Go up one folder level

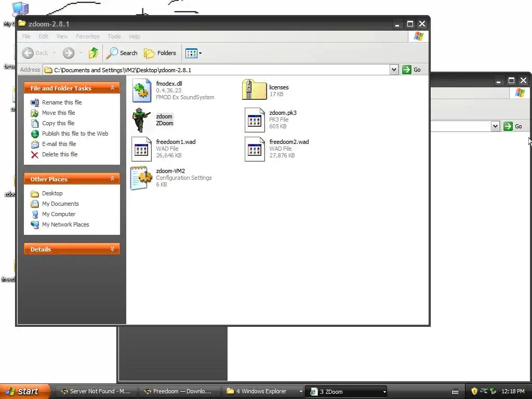pyautogui.click(x=94, y=53)
